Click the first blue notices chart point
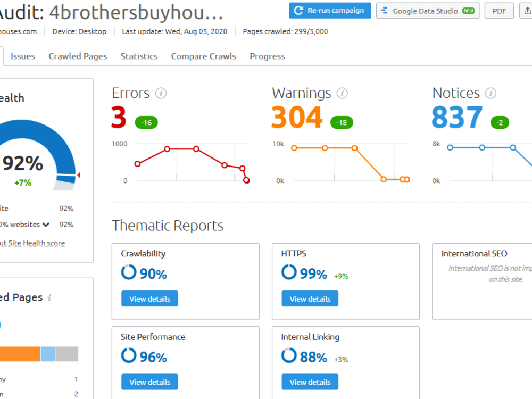 [x=450, y=147]
